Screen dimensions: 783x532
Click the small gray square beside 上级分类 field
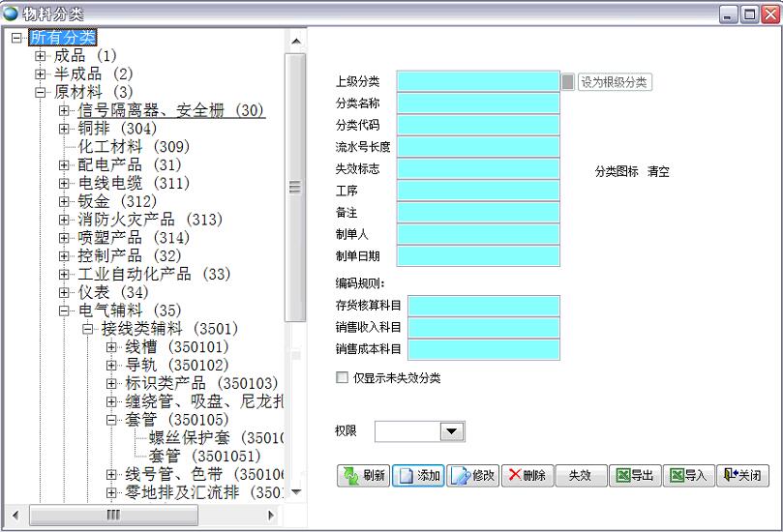click(x=568, y=82)
